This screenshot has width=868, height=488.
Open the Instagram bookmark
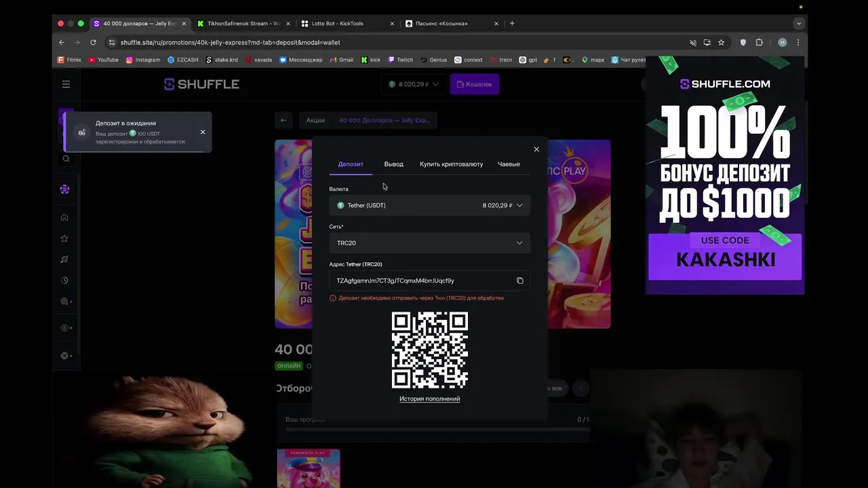[143, 60]
